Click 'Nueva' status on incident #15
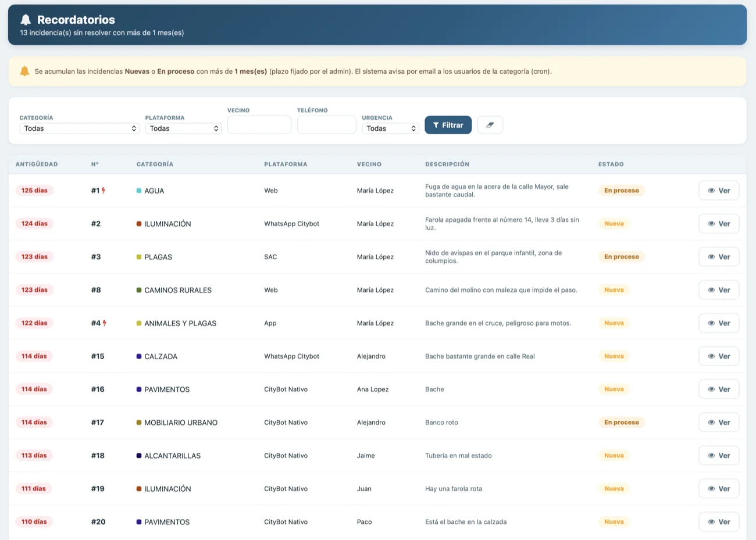 point(614,356)
